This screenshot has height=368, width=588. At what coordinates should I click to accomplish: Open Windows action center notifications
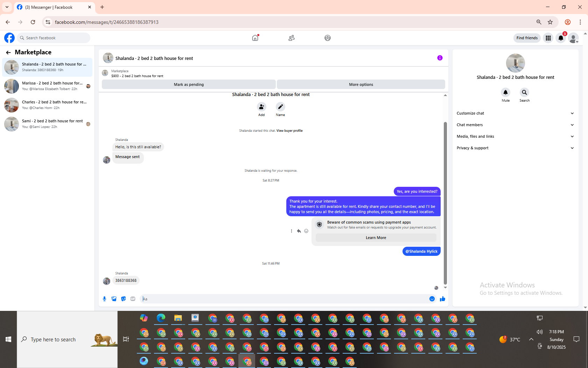point(576,339)
